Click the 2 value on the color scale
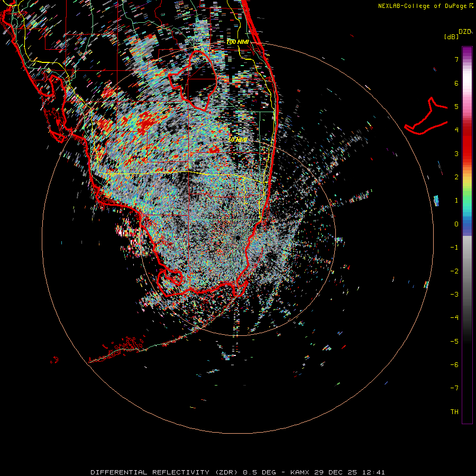Viewport: 476px width, 476px height. 456,177
